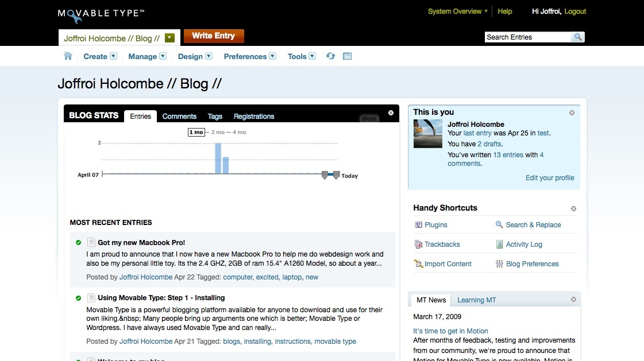The width and height of the screenshot is (644, 361).
Task: Click the Logout link
Action: [x=575, y=11]
